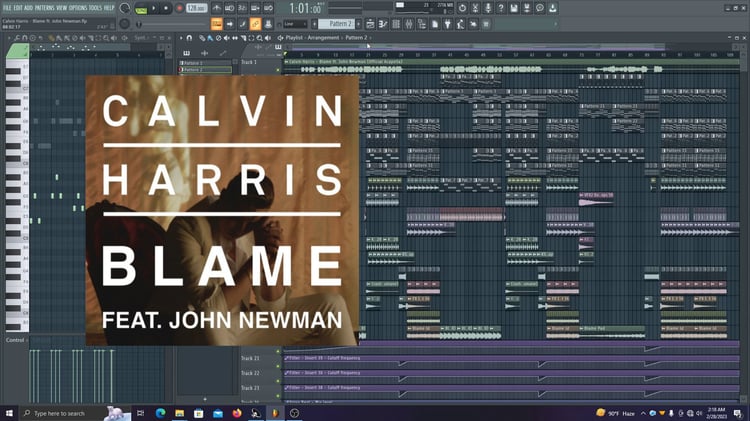
Task: Select the piano roll zoom magnifier tool
Action: [106, 38]
